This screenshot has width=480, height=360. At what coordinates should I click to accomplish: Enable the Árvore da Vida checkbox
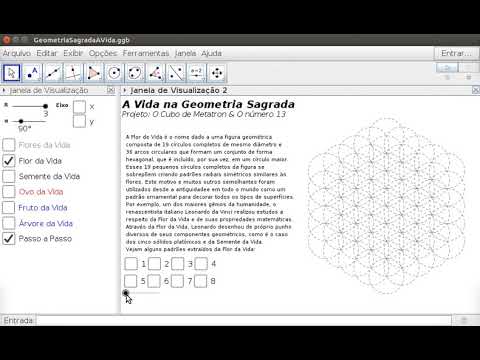click(x=9, y=223)
